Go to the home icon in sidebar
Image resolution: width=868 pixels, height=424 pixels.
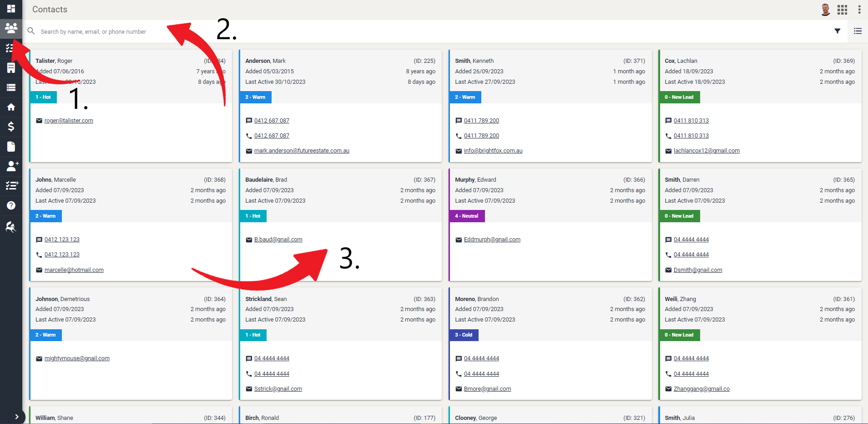click(x=11, y=107)
